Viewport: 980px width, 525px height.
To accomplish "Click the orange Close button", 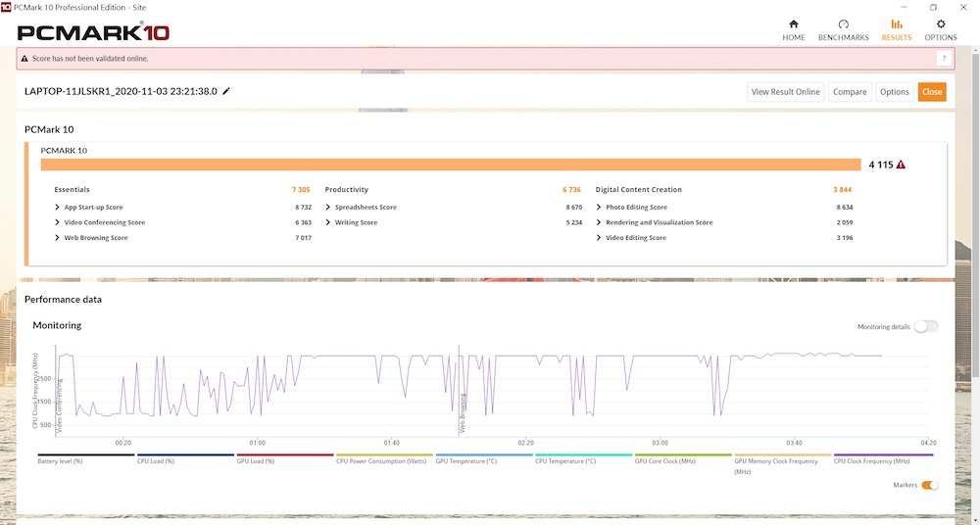I will (x=931, y=92).
